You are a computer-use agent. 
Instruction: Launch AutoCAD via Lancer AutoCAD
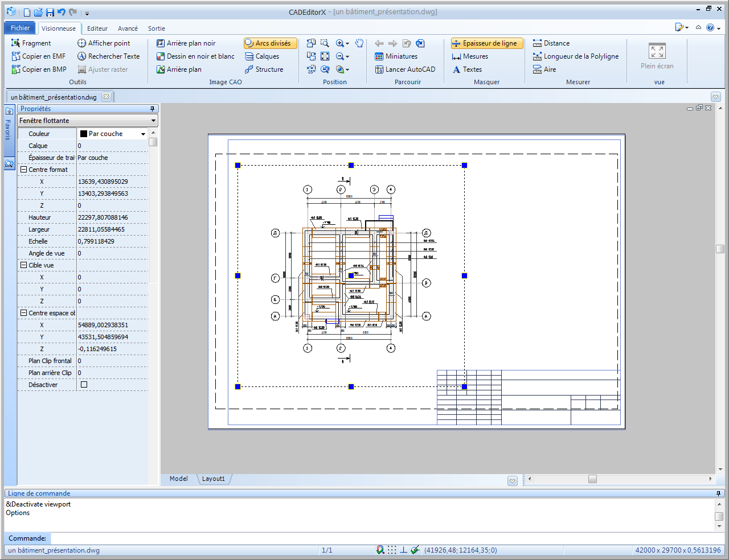[x=405, y=69]
